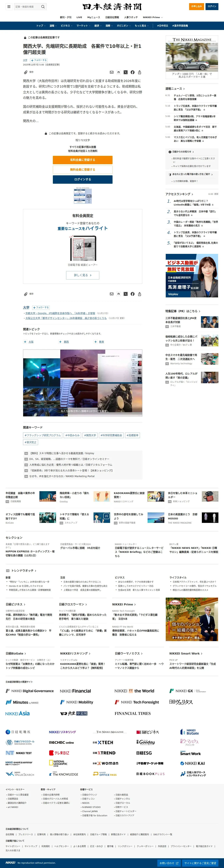Open the Myニュース menu item

click(94, 17)
